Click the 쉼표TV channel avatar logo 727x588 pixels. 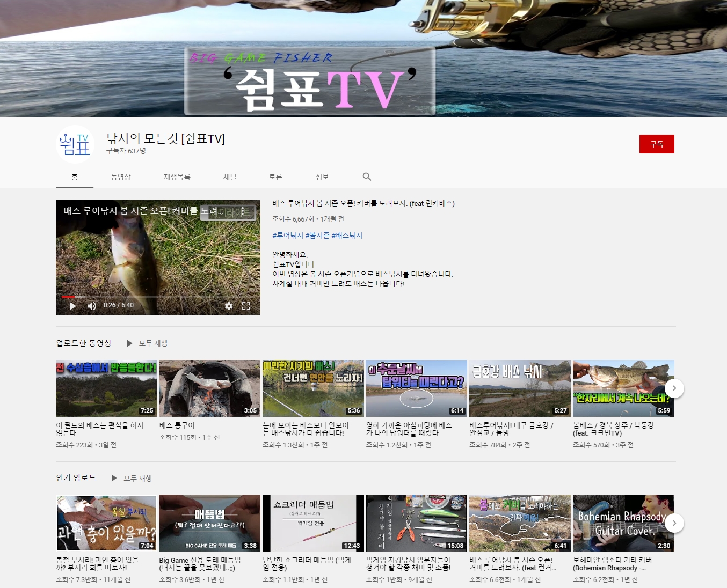75,144
